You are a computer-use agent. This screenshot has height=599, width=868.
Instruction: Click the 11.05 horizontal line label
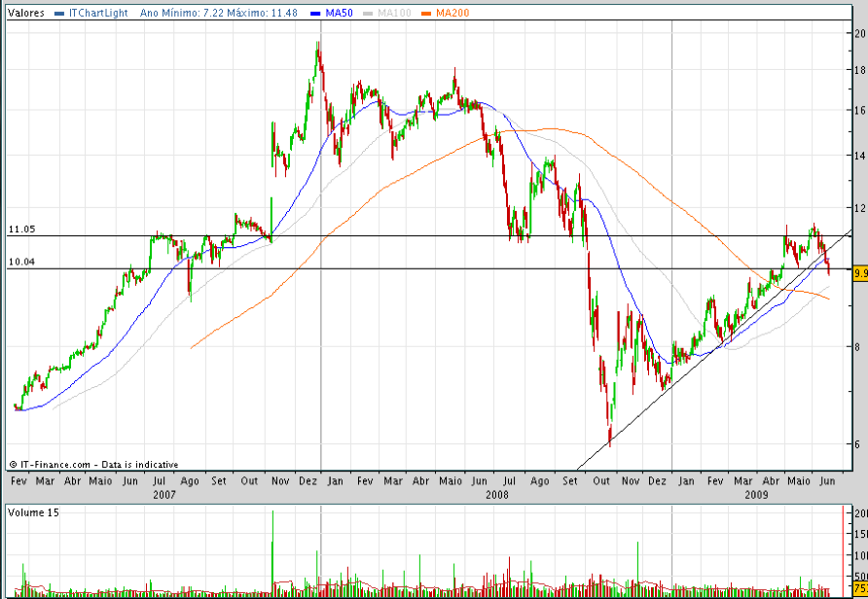[x=22, y=229]
